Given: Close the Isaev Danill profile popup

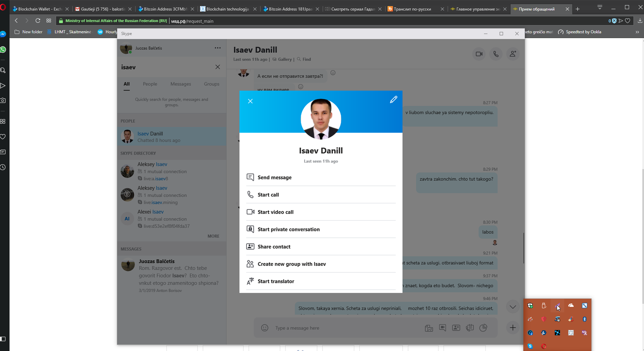Looking at the screenshot, I should [x=250, y=101].
